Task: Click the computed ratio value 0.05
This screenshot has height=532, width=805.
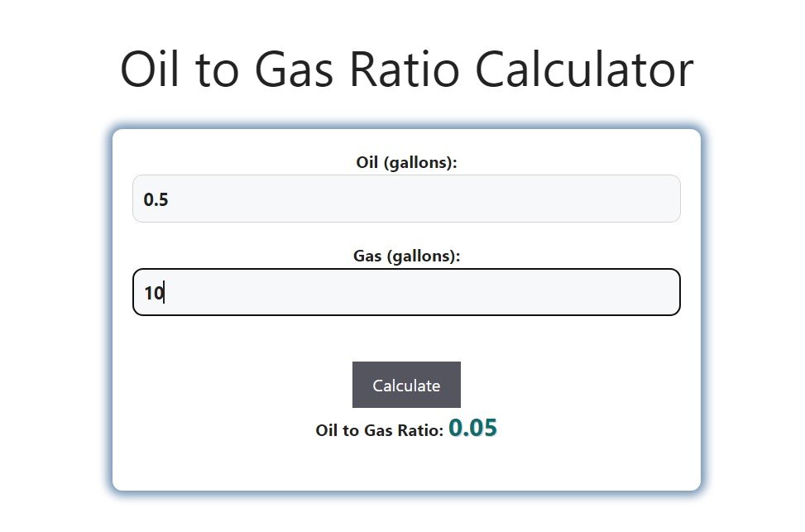Action: coord(474,428)
